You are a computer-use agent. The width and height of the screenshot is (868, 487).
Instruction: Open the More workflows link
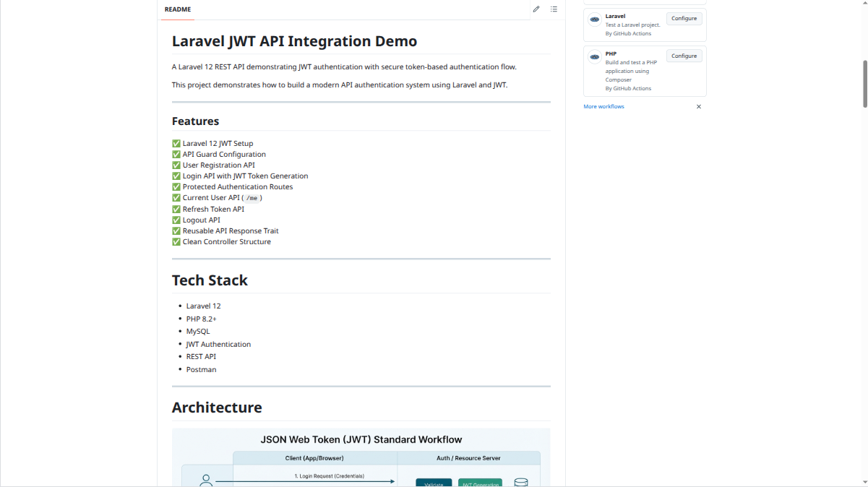pos(604,107)
